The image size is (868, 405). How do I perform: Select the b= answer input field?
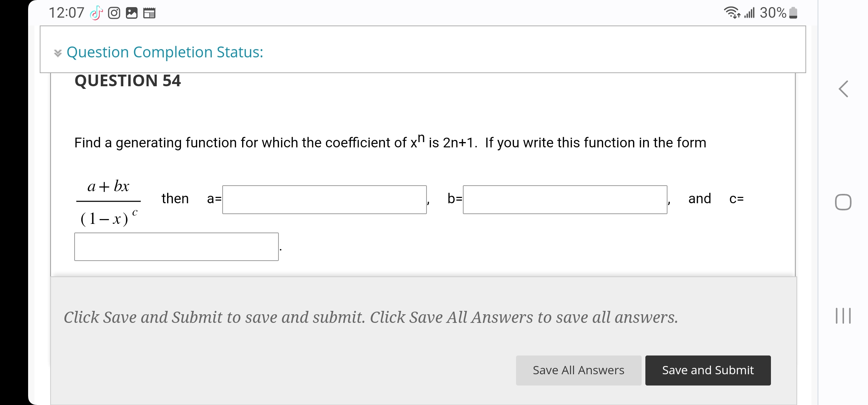click(x=564, y=200)
